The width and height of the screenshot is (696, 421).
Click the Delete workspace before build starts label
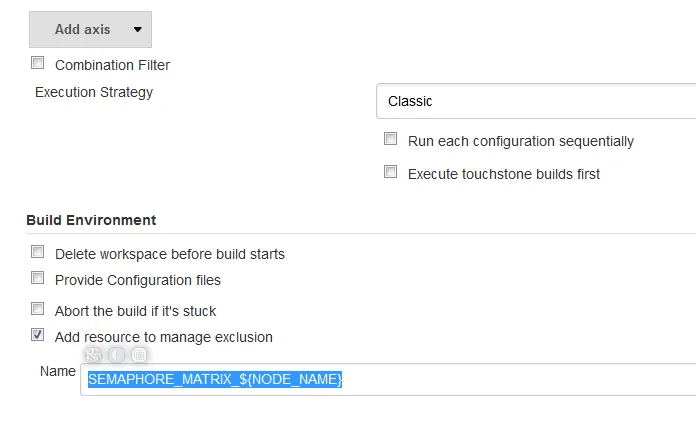170,254
